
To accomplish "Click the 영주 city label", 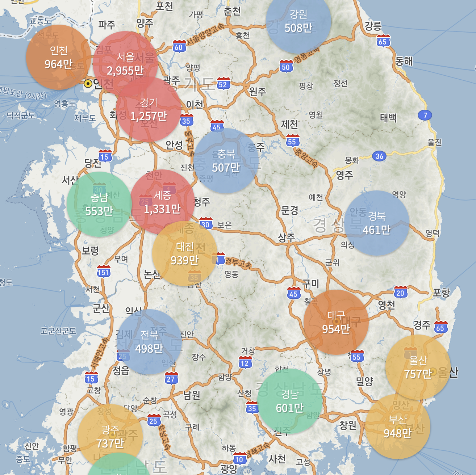I will [345, 175].
